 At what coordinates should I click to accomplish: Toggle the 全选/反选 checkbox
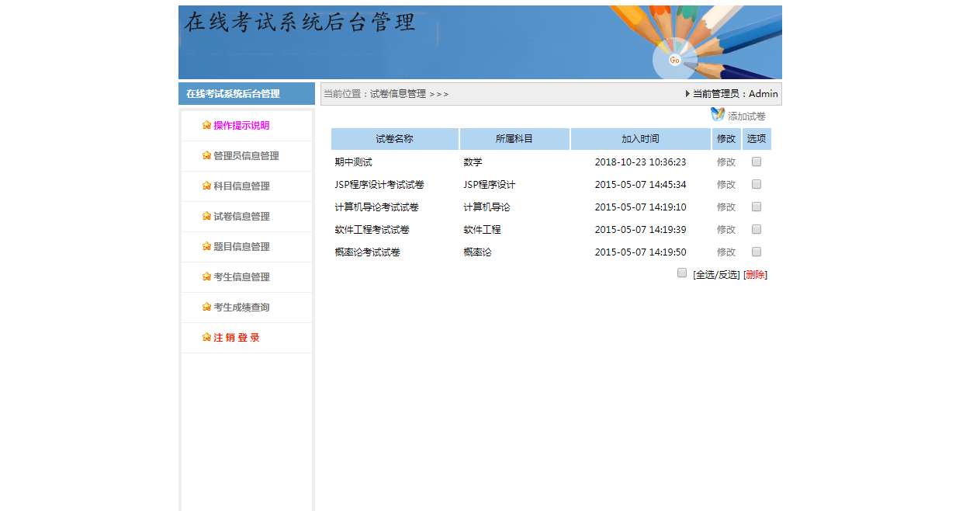click(x=682, y=273)
